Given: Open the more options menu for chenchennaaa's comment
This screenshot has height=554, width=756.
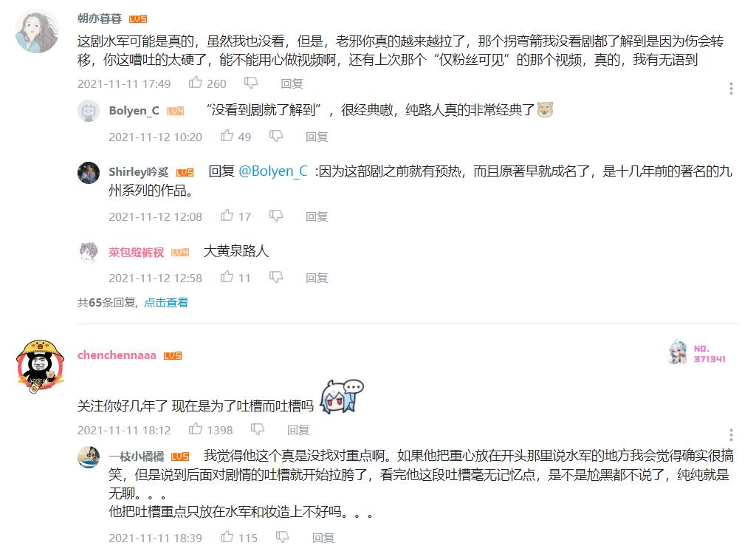Looking at the screenshot, I should pos(731,435).
